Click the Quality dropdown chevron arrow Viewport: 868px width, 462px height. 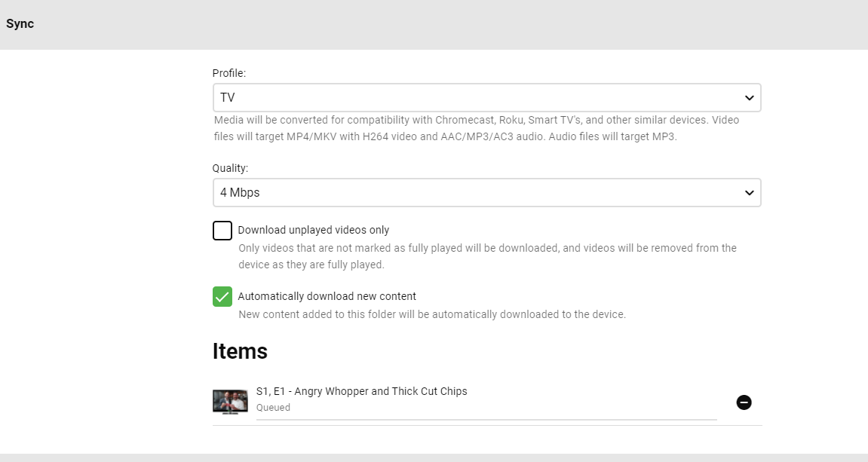click(749, 193)
